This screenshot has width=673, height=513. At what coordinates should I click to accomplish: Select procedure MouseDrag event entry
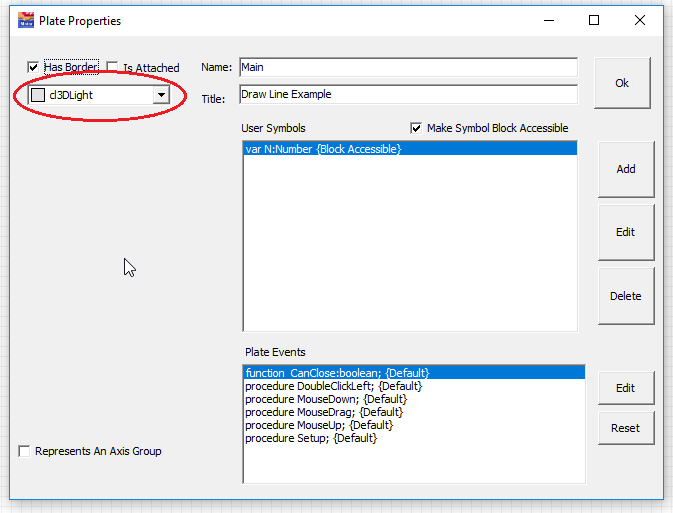(x=323, y=412)
